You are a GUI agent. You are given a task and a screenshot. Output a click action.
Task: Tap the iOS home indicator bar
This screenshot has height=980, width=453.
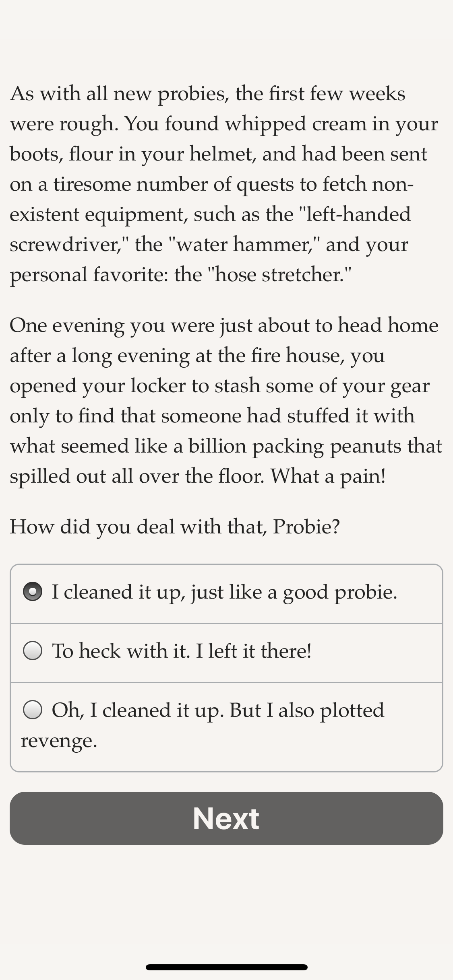click(226, 967)
